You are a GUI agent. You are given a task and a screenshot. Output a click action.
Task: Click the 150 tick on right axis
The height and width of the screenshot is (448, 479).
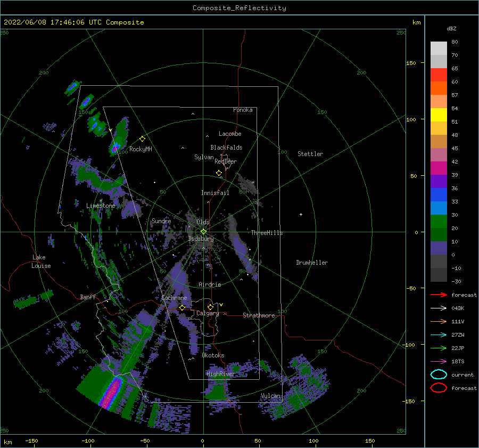411,63
